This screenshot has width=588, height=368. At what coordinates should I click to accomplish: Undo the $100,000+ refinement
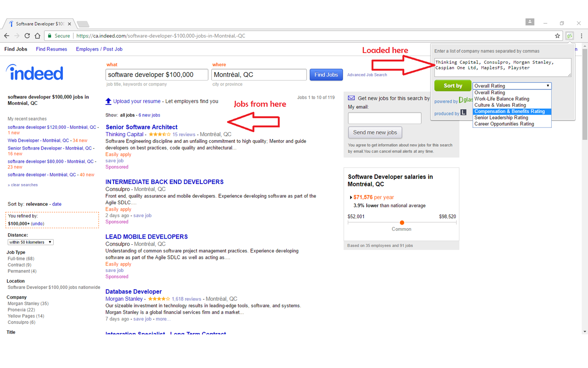point(38,224)
